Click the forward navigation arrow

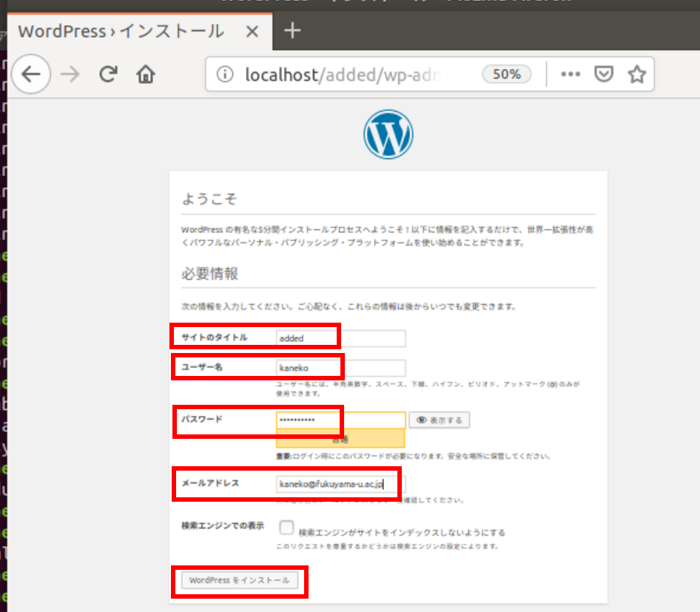(x=70, y=74)
